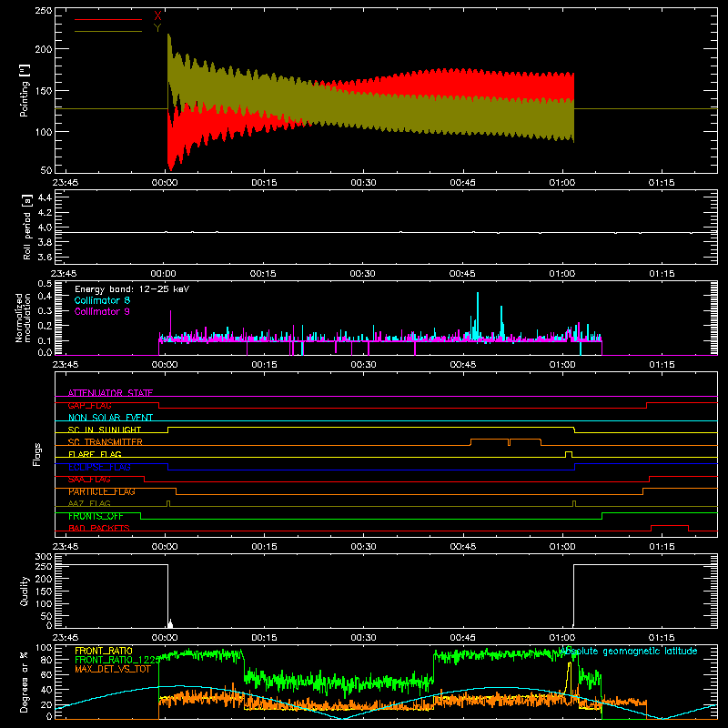This screenshot has height=728, width=728.
Task: Click the ATTENUATOR_STATE flag label
Action: 110,393
